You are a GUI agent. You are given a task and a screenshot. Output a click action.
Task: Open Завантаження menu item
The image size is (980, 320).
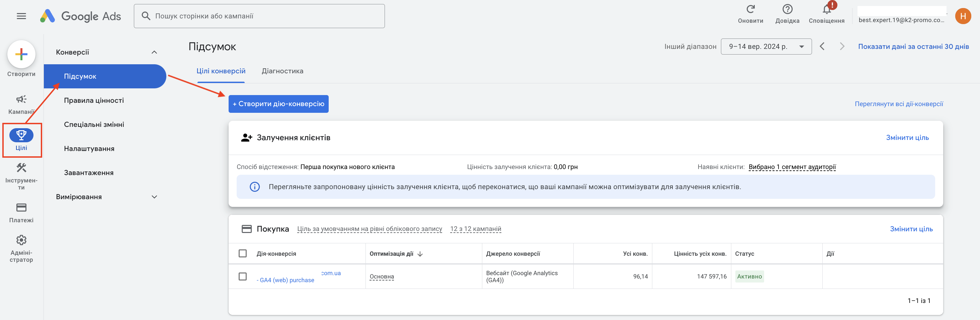pos(89,173)
